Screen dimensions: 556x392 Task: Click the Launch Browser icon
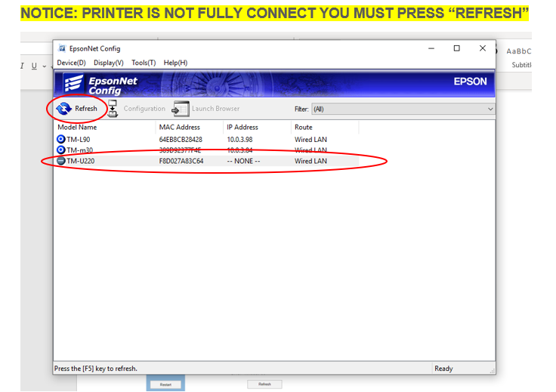[181, 109]
